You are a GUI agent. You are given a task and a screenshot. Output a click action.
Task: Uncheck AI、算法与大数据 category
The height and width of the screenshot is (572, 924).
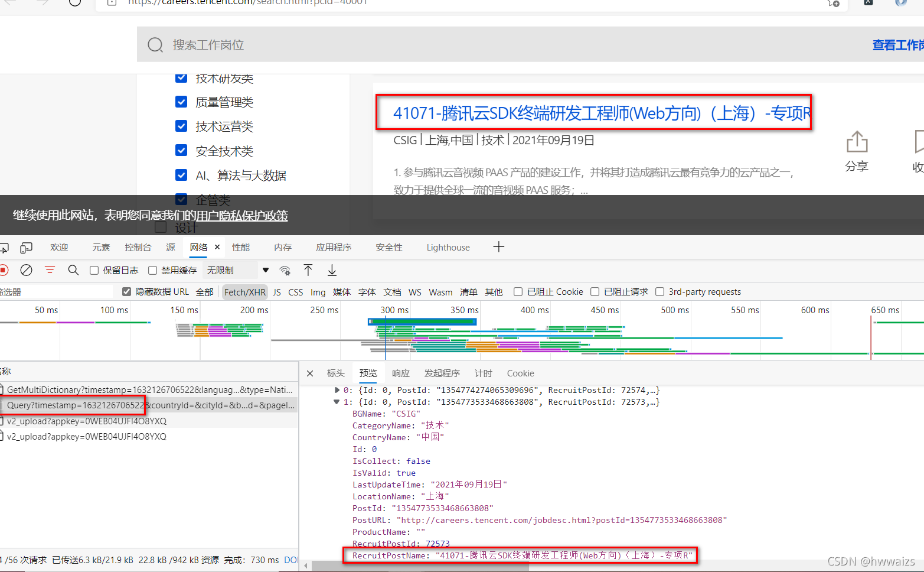[181, 175]
